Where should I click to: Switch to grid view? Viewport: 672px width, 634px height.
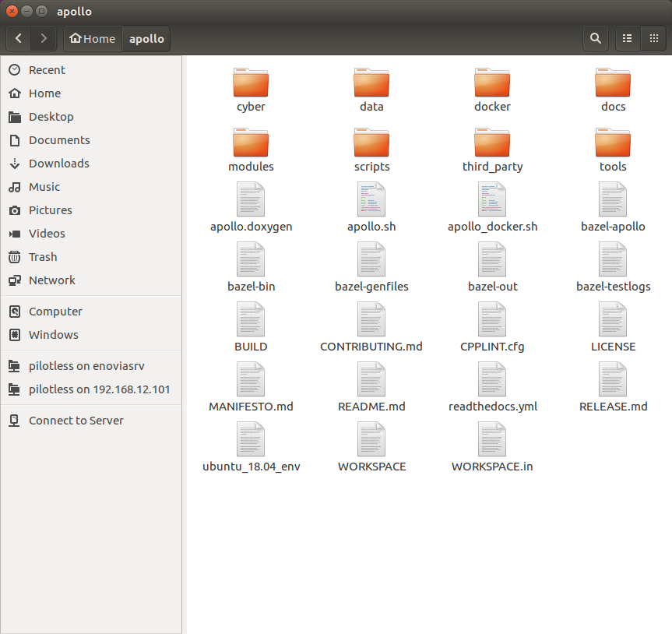654,37
